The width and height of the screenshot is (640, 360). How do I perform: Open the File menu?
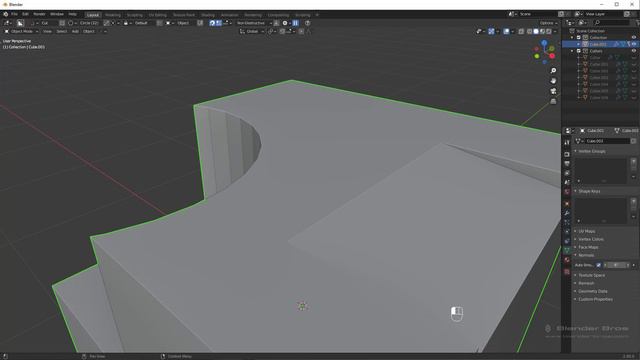pyautogui.click(x=14, y=14)
